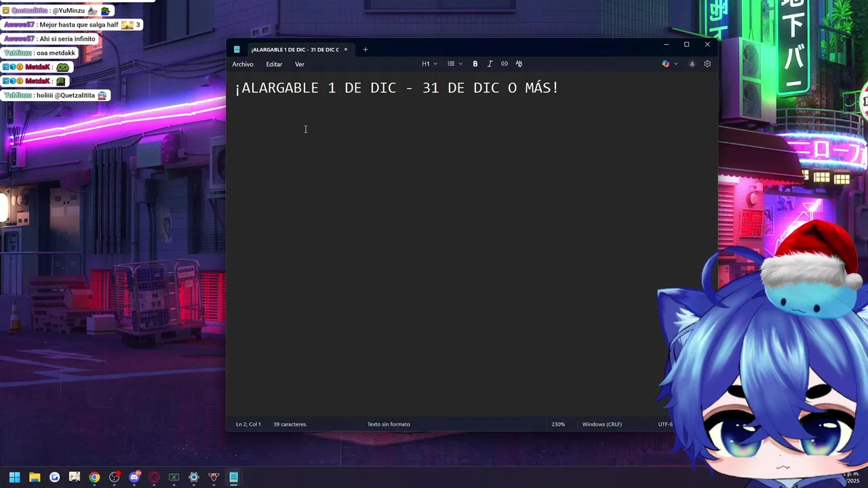Open Discord from the taskbar
This screenshot has width=868, height=488.
pyautogui.click(x=134, y=477)
